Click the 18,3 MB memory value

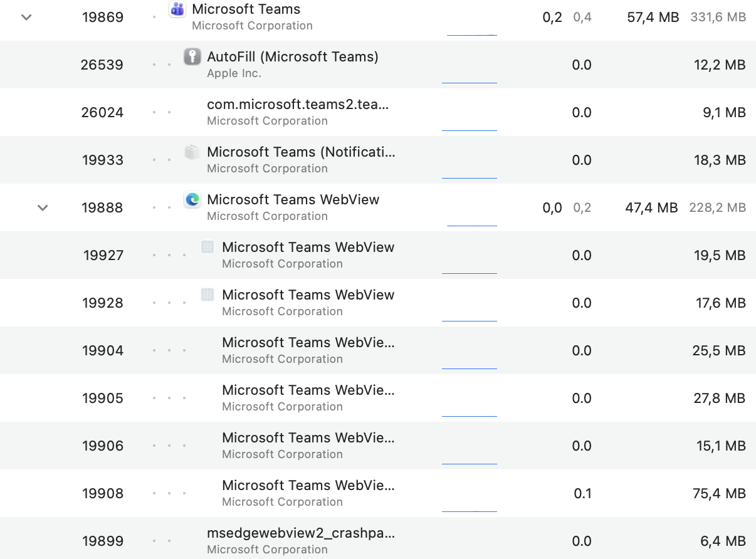click(x=720, y=160)
